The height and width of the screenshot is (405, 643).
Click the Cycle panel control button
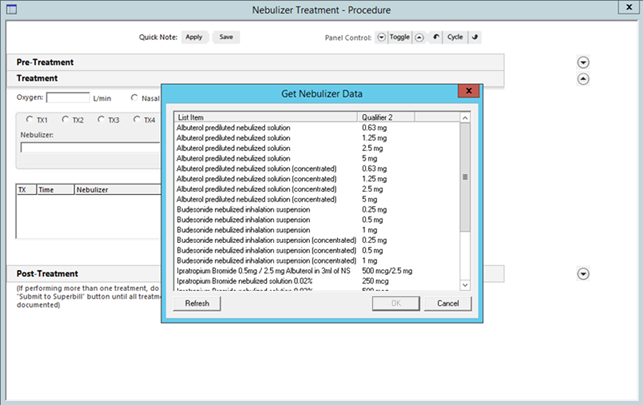(455, 37)
